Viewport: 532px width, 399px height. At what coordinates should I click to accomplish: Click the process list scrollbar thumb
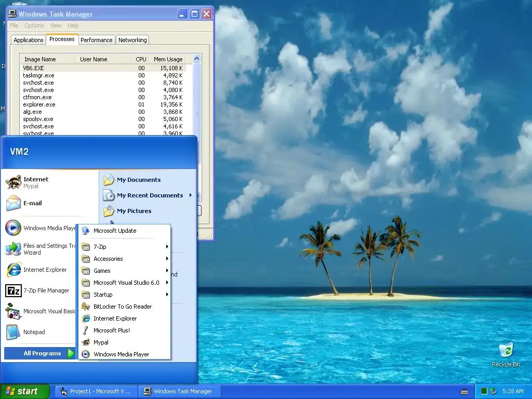click(196, 113)
